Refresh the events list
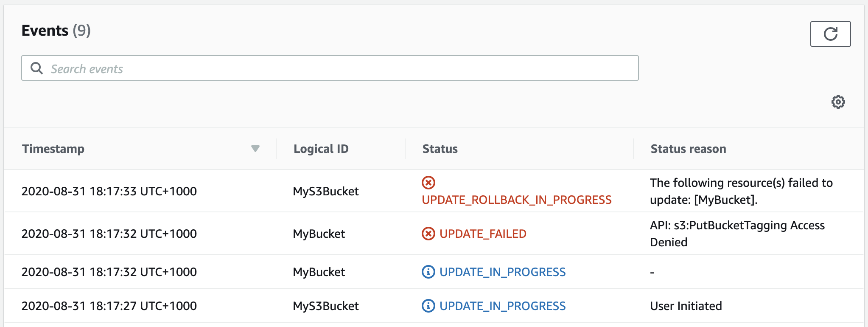 pos(830,34)
